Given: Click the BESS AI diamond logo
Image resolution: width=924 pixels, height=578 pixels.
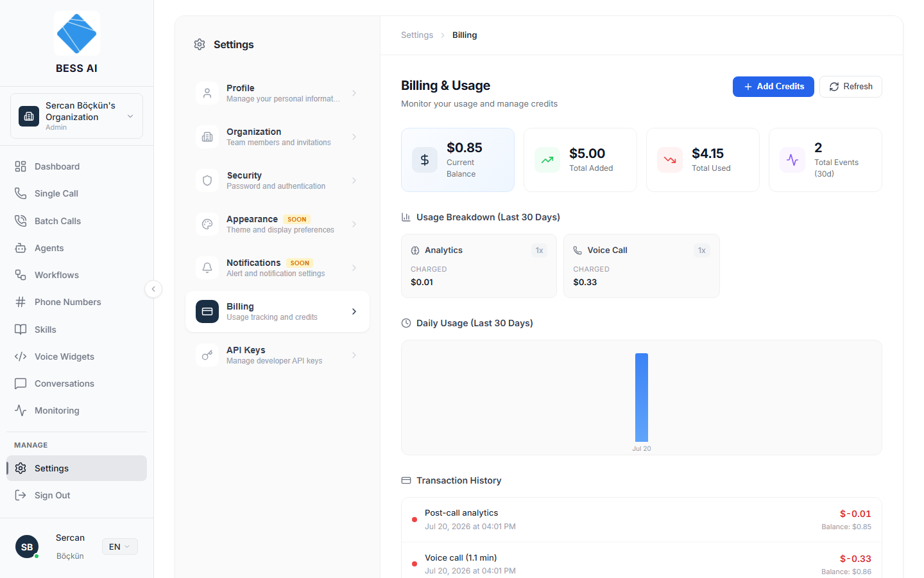Looking at the screenshot, I should tap(76, 33).
